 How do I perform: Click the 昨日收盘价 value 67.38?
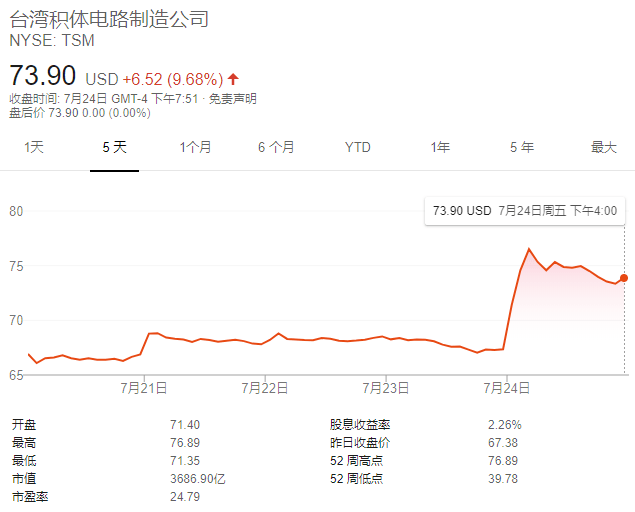(503, 443)
